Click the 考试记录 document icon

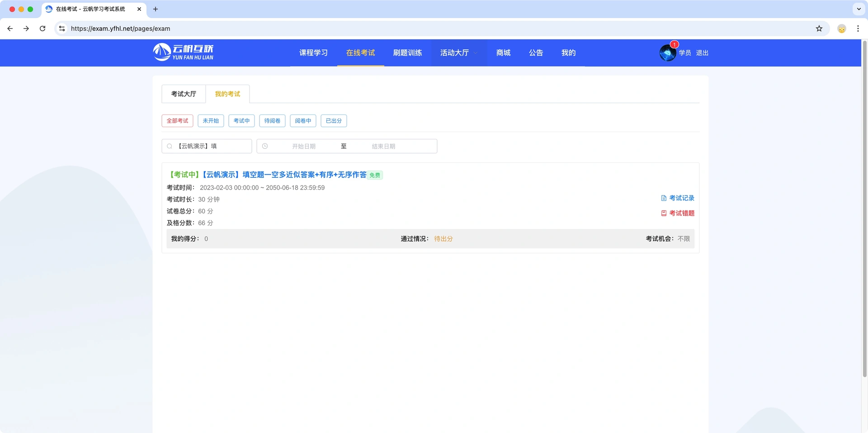(x=664, y=198)
